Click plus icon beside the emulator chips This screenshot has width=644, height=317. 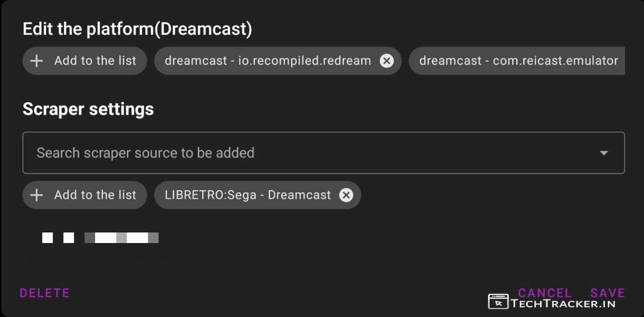tap(37, 61)
